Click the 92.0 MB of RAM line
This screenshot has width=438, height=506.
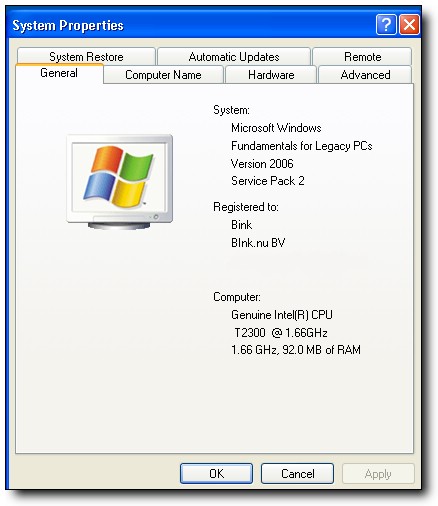click(x=296, y=350)
